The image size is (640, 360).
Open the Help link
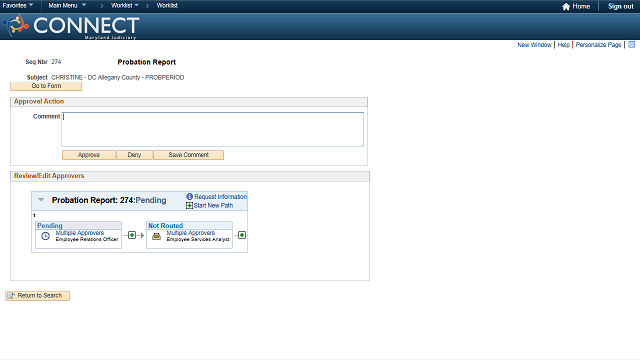click(x=563, y=44)
